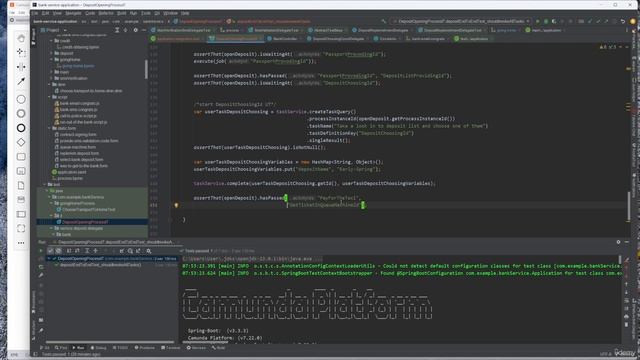
Task: Click the Collapse All icon in Project panel header
Action: [x=126, y=30]
